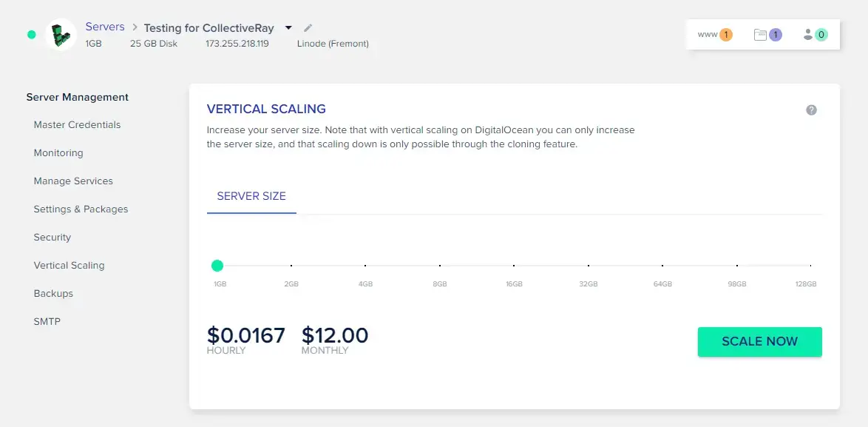Image resolution: width=868 pixels, height=427 pixels.
Task: Click the green server status dot
Action: pyautogui.click(x=32, y=34)
